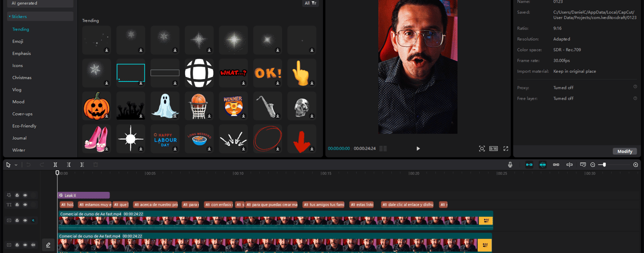Hide the effects track with Leak II

(x=25, y=195)
